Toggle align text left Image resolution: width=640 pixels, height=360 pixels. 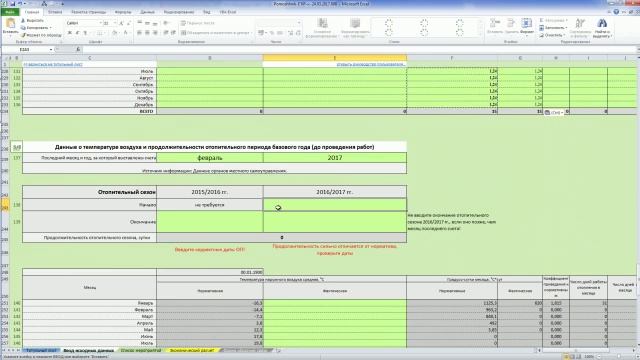(x=140, y=33)
